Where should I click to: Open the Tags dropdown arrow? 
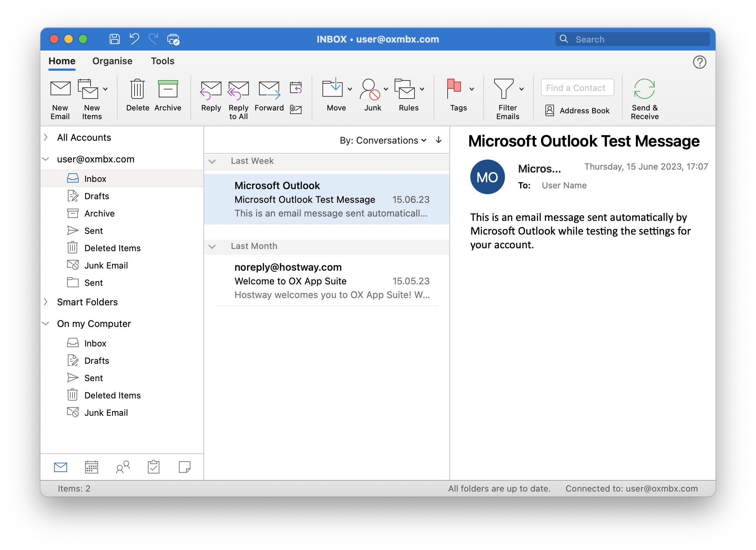coord(472,89)
